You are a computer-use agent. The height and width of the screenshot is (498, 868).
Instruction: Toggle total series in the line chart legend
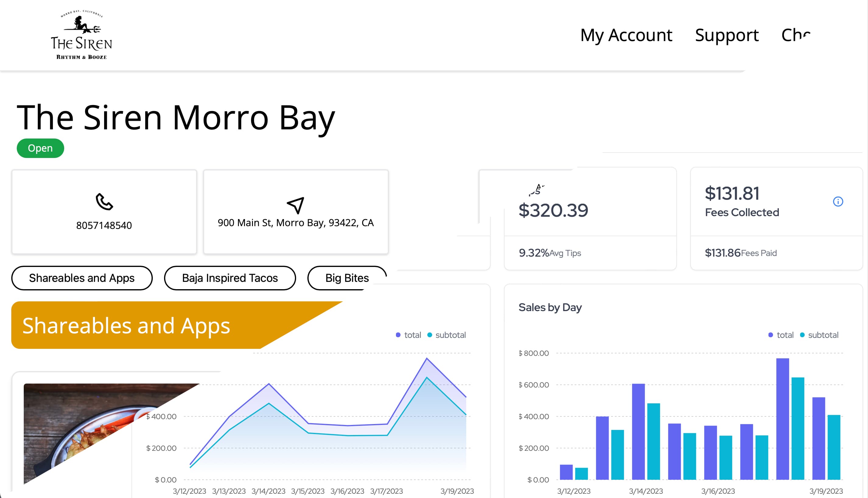(408, 335)
